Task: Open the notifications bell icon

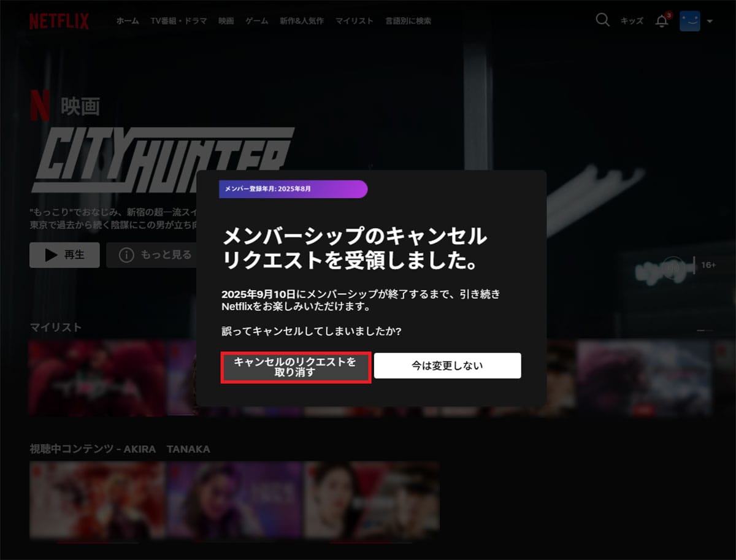Action: pos(662,21)
